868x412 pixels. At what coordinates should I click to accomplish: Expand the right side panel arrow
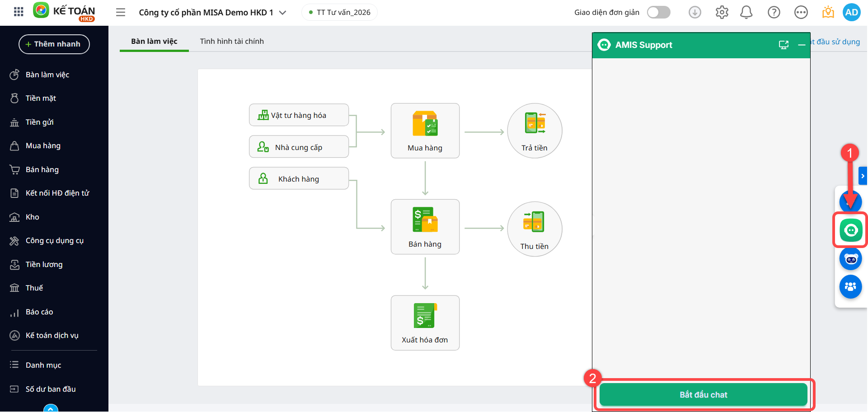[863, 176]
